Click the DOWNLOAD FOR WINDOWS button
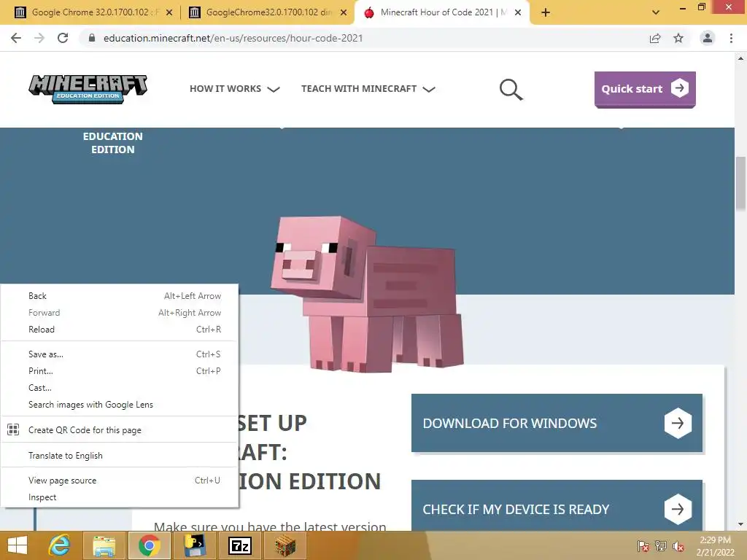747x560 pixels. click(557, 423)
